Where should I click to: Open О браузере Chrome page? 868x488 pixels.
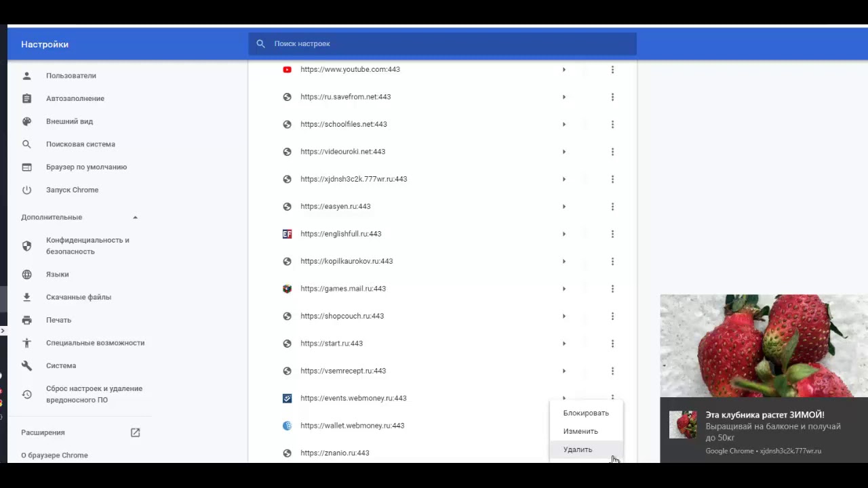point(54,455)
